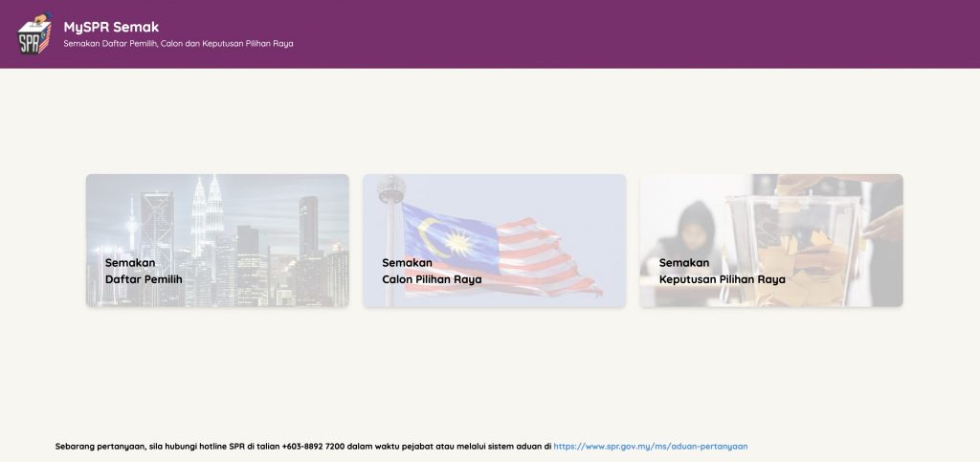This screenshot has height=462, width=980.
Task: Select the "Calon Pilihan Raya" label text
Action: pyautogui.click(x=432, y=279)
